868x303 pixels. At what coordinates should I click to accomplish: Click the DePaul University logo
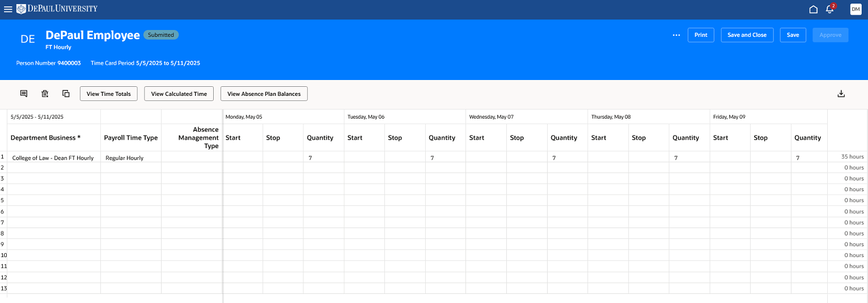tap(57, 9)
